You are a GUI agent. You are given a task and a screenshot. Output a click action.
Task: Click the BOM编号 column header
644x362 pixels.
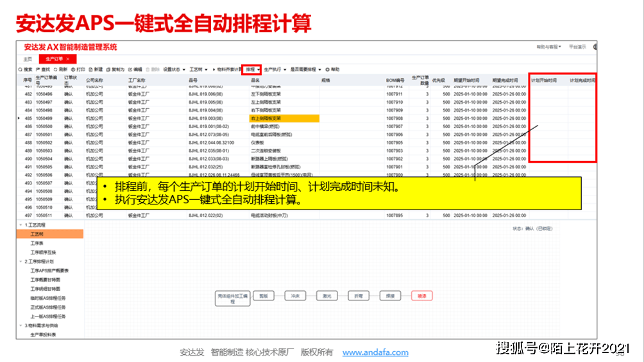(x=395, y=81)
